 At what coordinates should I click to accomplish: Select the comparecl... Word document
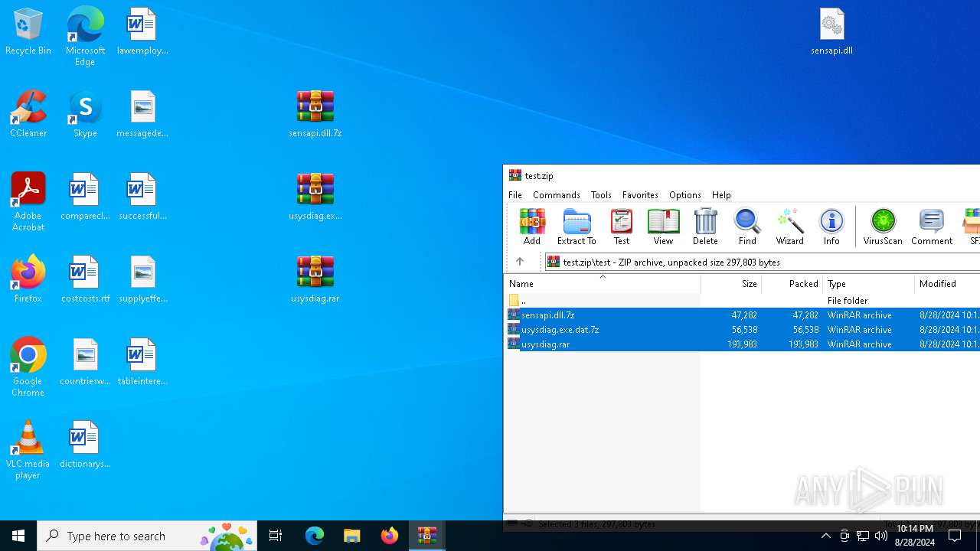[x=85, y=197]
